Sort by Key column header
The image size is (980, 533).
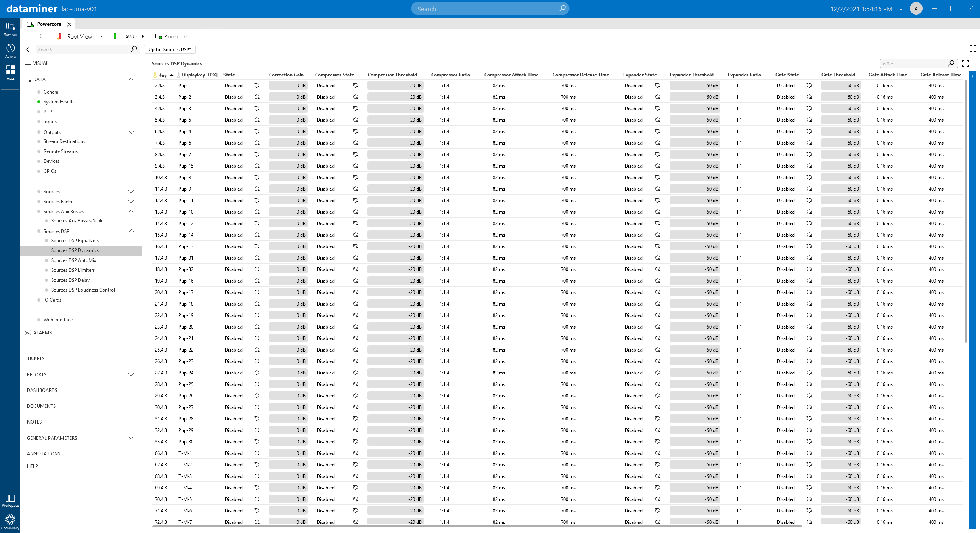point(162,75)
